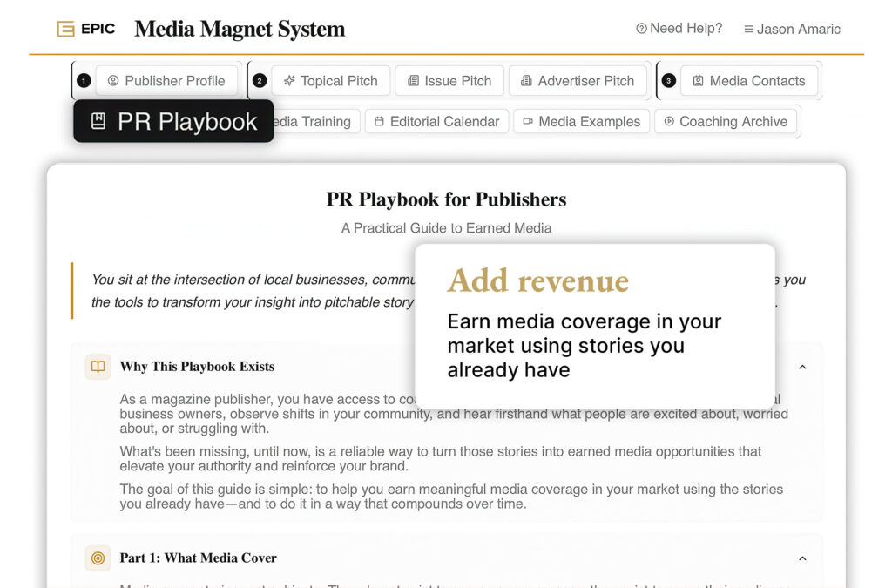The image size is (892, 588).
Task: Click the Add revenue callout heading
Action: click(x=537, y=280)
